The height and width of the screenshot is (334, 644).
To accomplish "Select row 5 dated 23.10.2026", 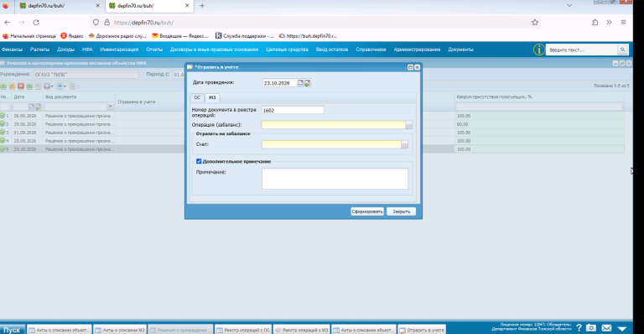I will [312, 149].
